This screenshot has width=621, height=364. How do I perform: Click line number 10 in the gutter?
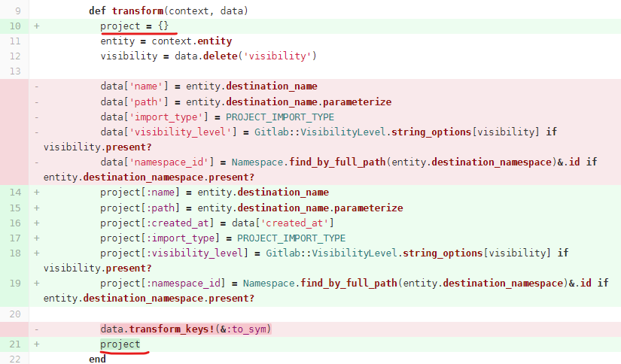pyautogui.click(x=16, y=26)
